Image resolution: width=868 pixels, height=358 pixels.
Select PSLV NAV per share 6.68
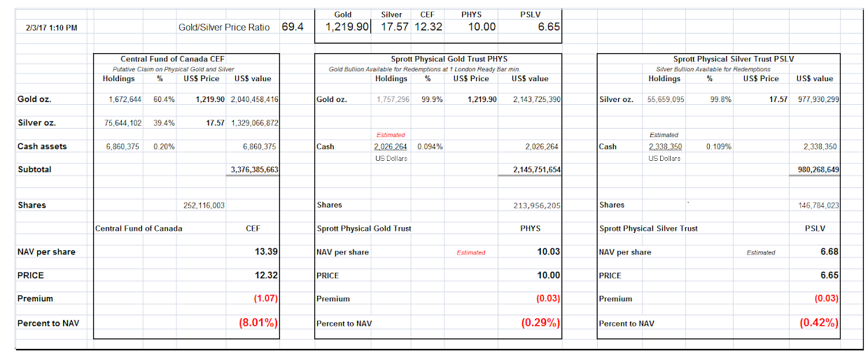pyautogui.click(x=829, y=252)
